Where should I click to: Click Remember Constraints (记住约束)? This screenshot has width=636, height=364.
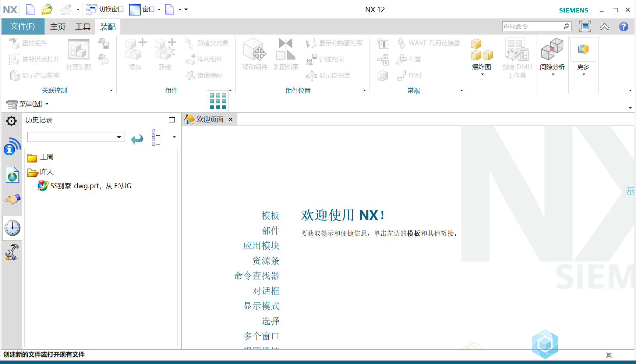(325, 59)
